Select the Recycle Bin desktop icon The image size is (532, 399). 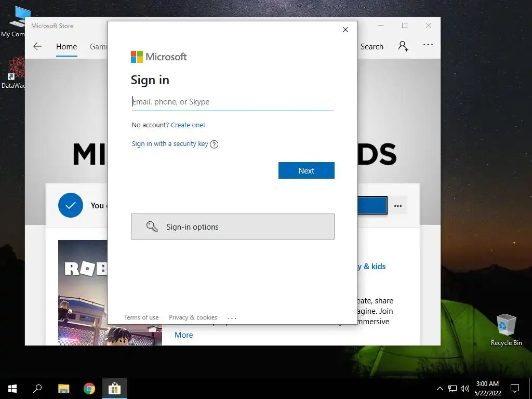pyautogui.click(x=506, y=329)
